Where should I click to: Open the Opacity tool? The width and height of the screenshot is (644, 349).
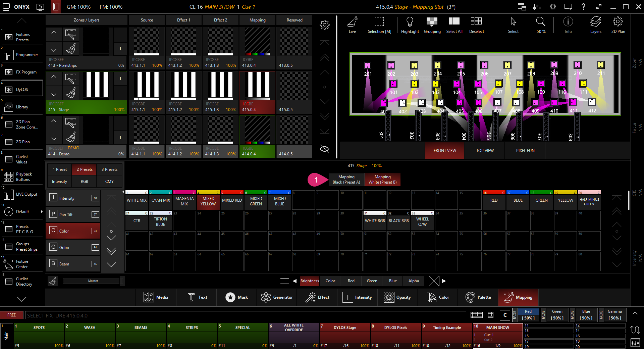397,297
